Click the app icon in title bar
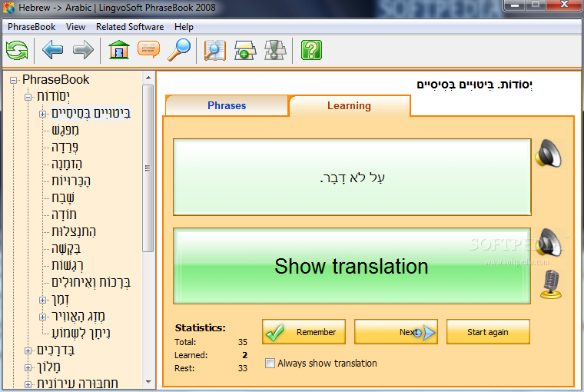 (x=8, y=8)
